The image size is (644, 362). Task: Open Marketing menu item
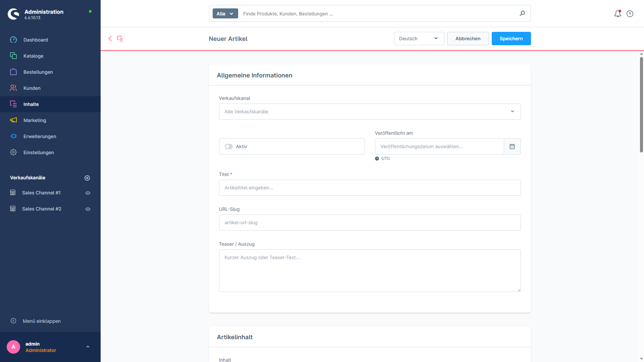click(50, 120)
